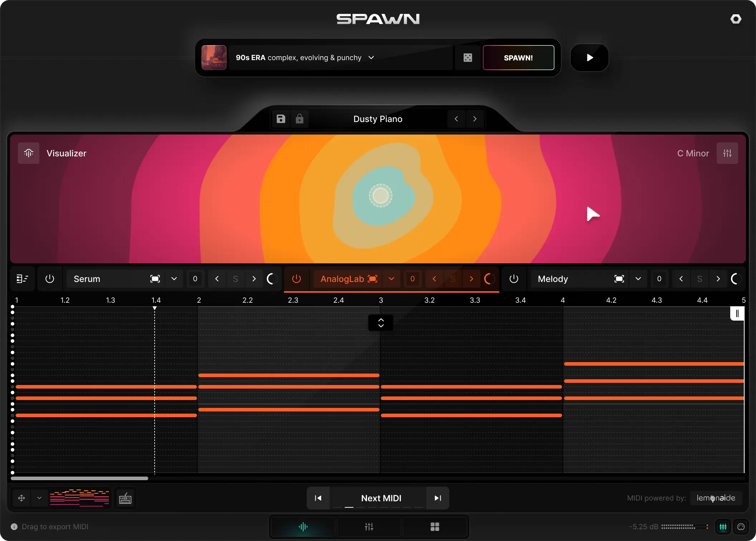
Task: Skip to the previous MIDI pattern
Action: [318, 498]
